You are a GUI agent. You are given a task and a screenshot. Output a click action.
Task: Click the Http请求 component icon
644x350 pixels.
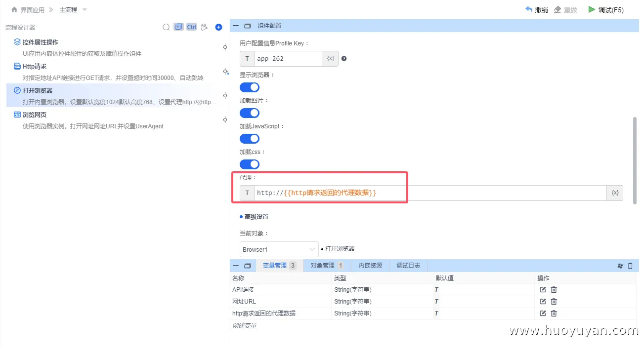(17, 66)
